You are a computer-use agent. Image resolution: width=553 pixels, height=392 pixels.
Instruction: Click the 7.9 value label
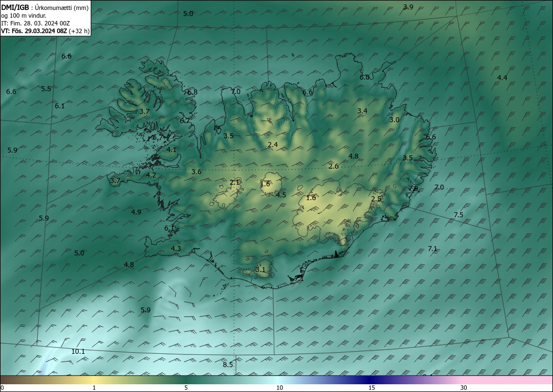point(413,188)
